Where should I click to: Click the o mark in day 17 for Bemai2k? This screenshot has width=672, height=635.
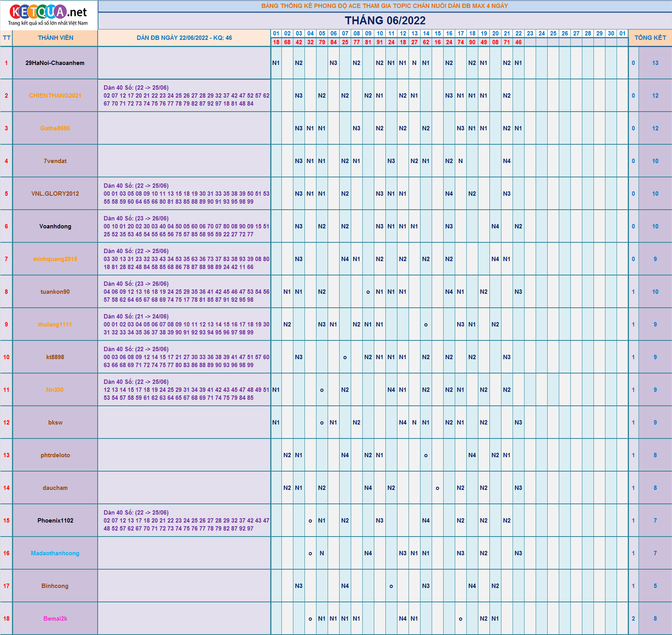click(460, 619)
